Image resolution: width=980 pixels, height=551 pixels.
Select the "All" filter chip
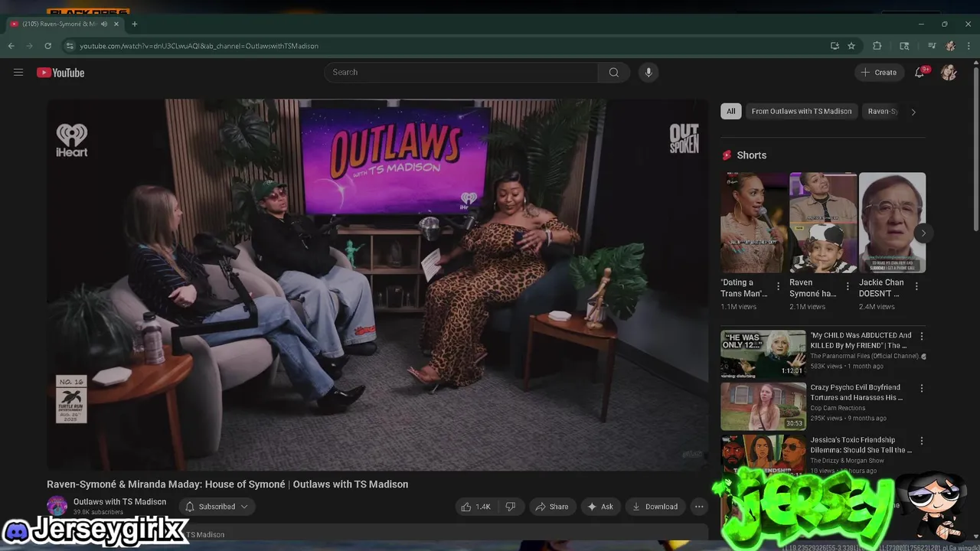point(731,111)
